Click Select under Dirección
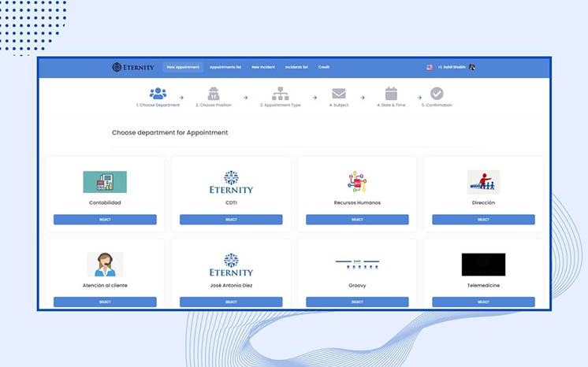 click(483, 220)
